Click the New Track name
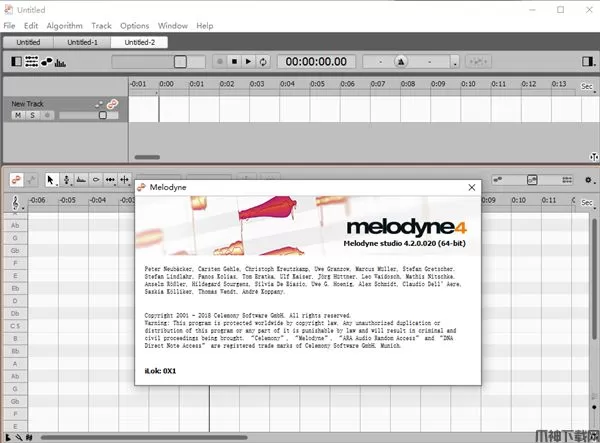600x443 pixels. (x=27, y=104)
